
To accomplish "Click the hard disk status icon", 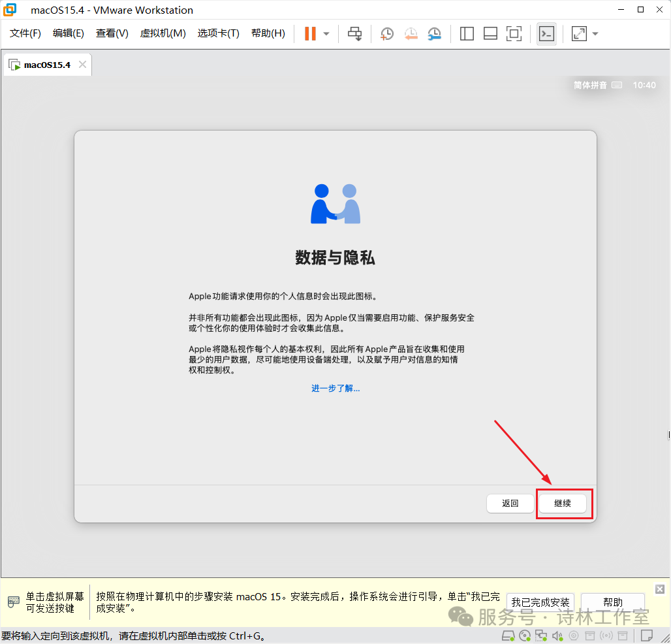I will 508,636.
